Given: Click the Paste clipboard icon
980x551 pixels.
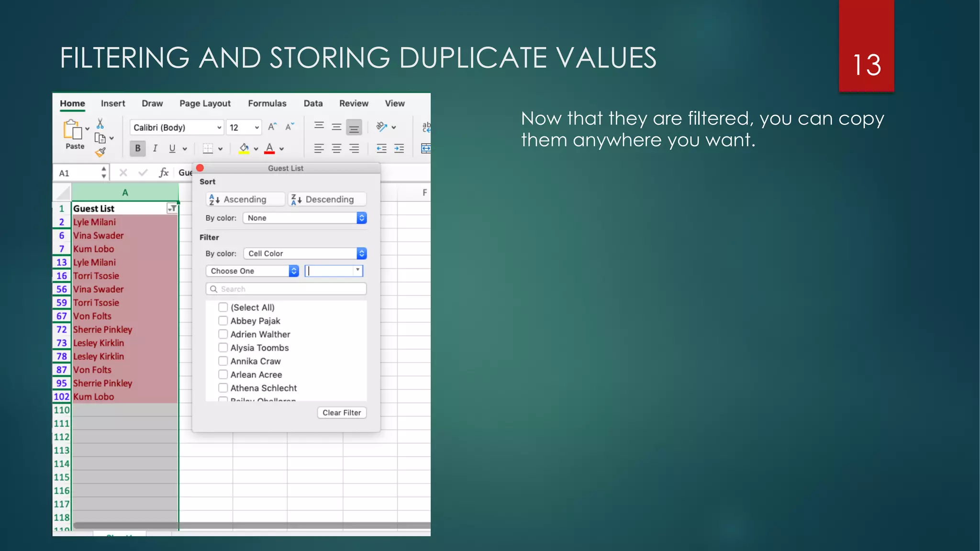Looking at the screenshot, I should click(72, 129).
